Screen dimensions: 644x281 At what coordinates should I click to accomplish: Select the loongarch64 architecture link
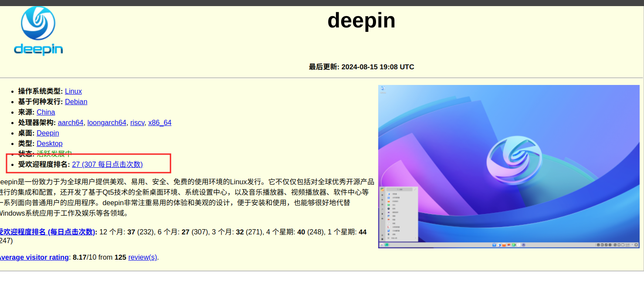click(x=107, y=122)
